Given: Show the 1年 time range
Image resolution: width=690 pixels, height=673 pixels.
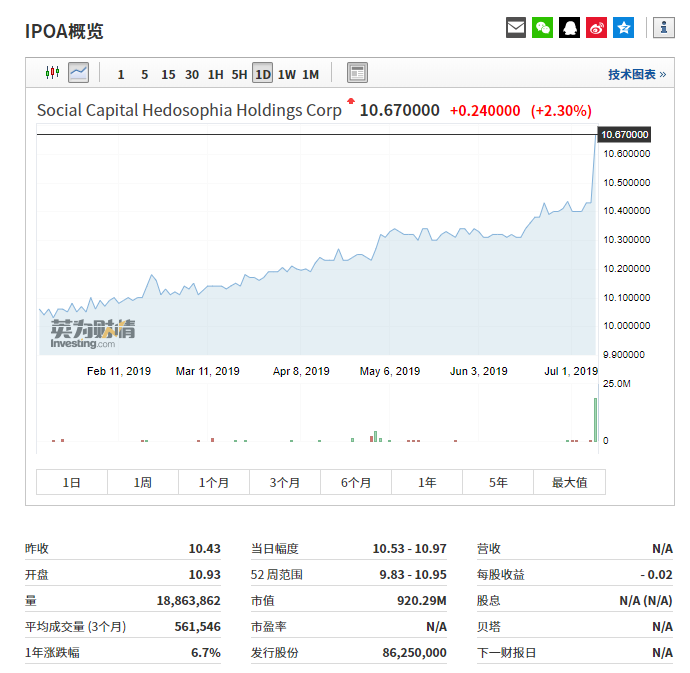Looking at the screenshot, I should (x=427, y=482).
